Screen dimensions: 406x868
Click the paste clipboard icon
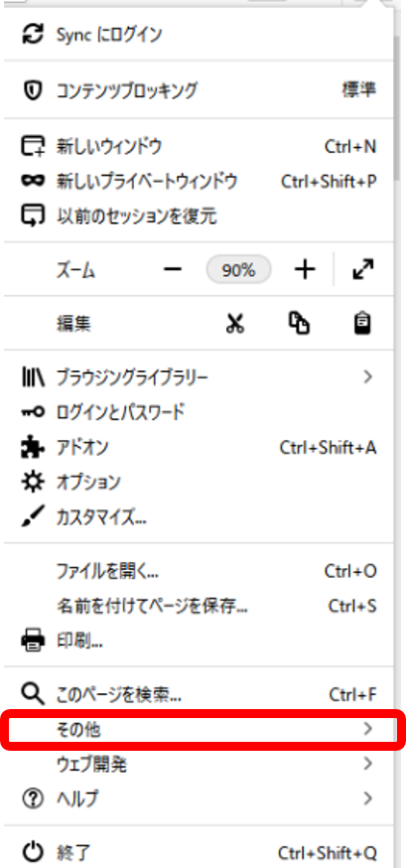click(x=362, y=324)
